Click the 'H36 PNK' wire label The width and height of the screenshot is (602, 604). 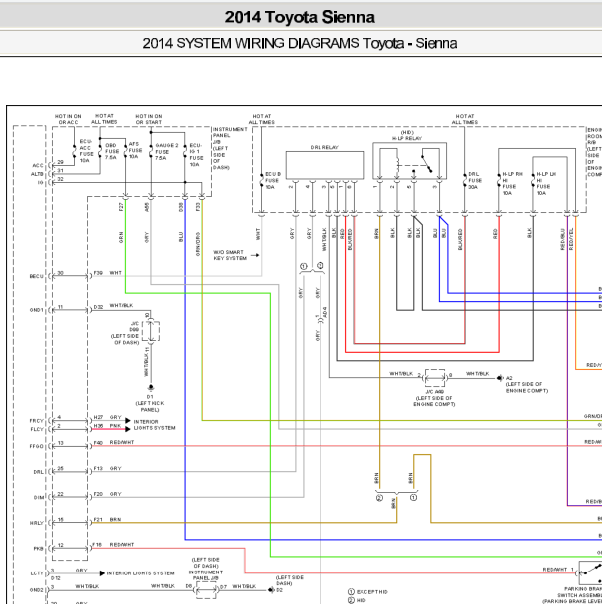tap(107, 426)
